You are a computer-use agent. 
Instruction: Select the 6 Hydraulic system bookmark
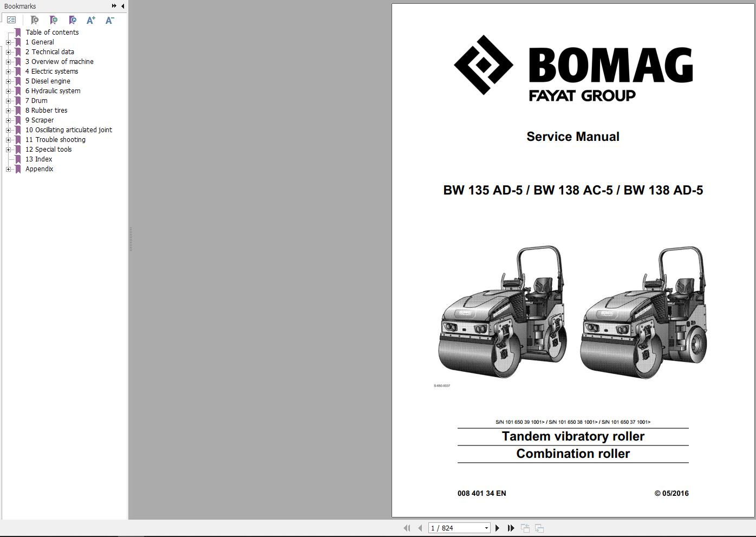53,91
